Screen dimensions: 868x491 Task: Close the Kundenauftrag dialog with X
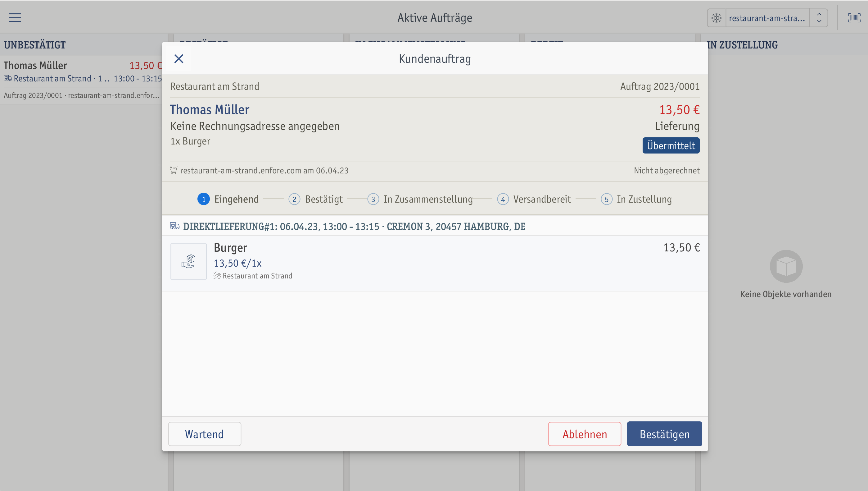tap(179, 59)
